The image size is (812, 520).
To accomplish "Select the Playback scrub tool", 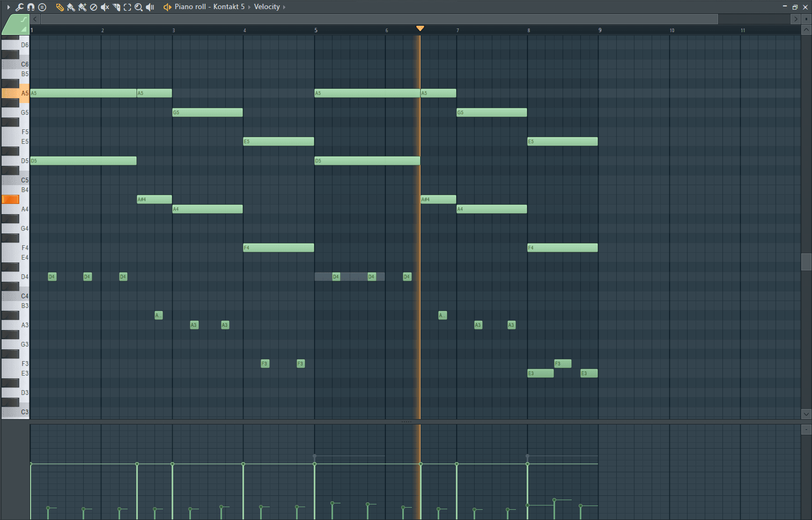I will coord(150,7).
